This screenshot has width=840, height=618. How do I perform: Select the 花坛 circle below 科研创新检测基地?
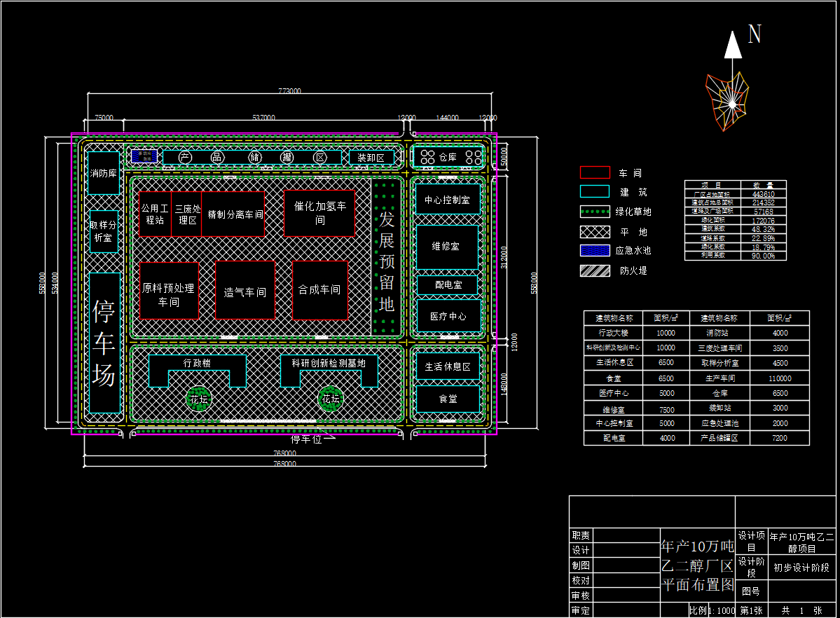click(x=330, y=399)
